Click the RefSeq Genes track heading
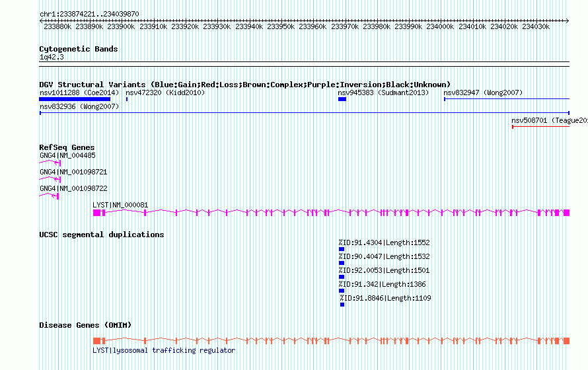Screen dimensions: 588x370 coord(67,147)
